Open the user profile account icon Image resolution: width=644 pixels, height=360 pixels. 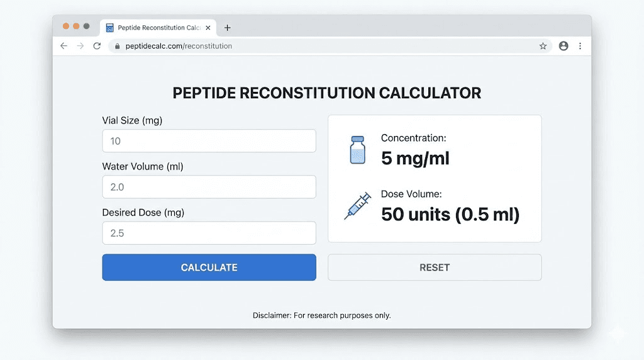coord(563,46)
